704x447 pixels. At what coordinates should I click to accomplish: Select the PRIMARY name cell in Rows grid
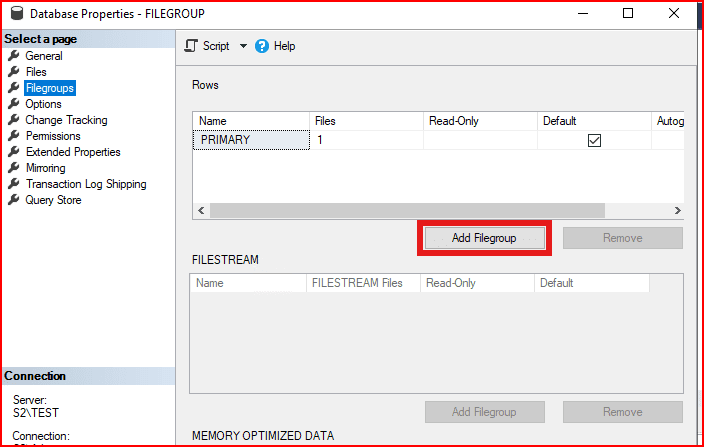250,141
